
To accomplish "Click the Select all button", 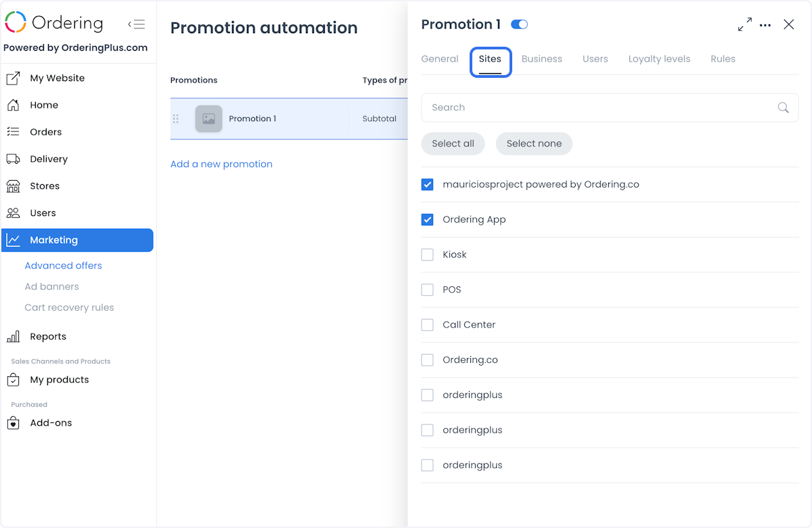I will click(453, 144).
